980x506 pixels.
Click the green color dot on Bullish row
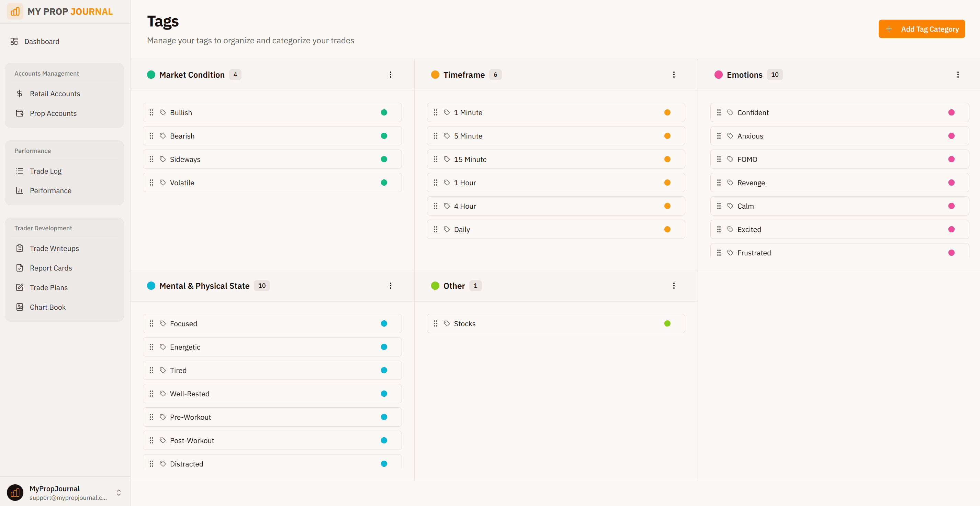click(x=384, y=112)
